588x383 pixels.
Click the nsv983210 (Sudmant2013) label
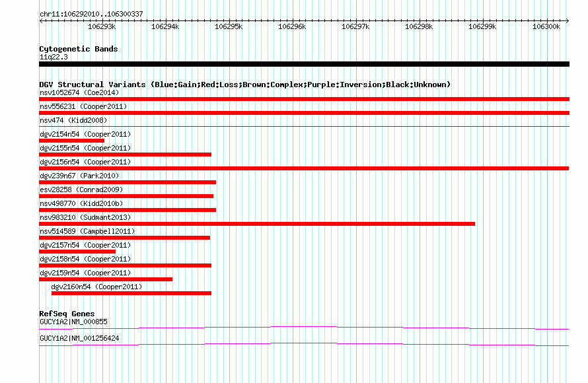click(85, 217)
